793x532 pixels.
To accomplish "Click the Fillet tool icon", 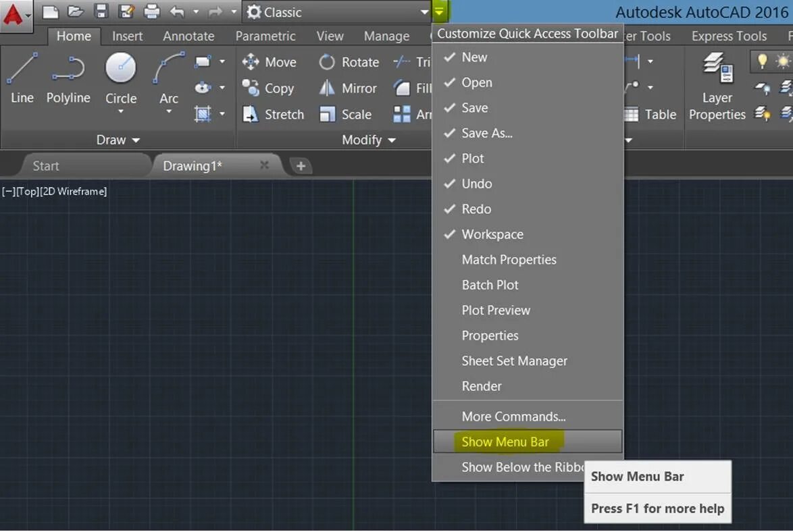I will (403, 88).
